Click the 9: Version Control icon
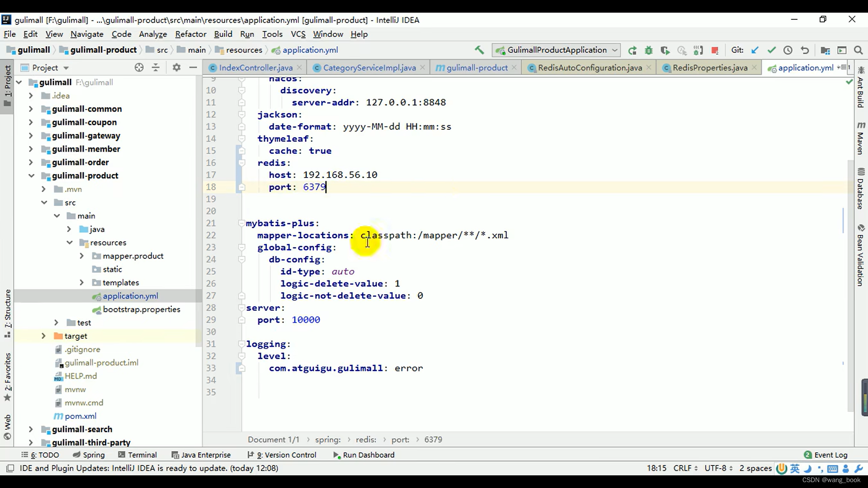This screenshot has height=488, width=868. coord(288,455)
